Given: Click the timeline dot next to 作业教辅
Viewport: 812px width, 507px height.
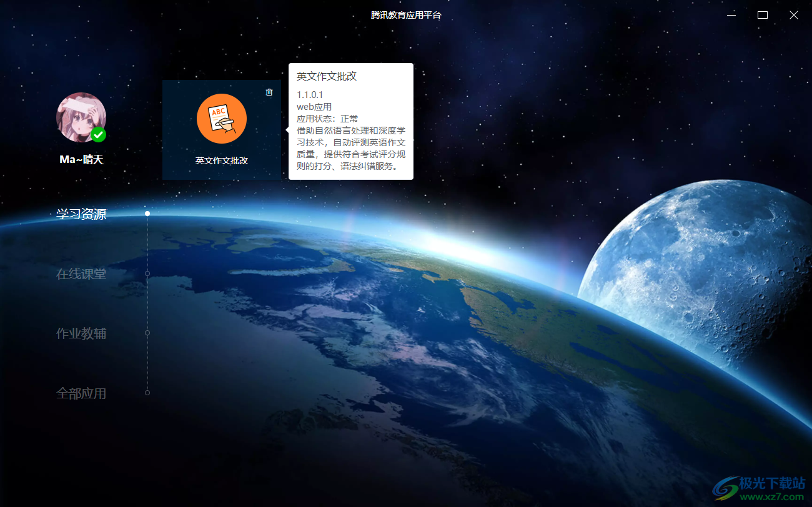Looking at the screenshot, I should tap(147, 333).
